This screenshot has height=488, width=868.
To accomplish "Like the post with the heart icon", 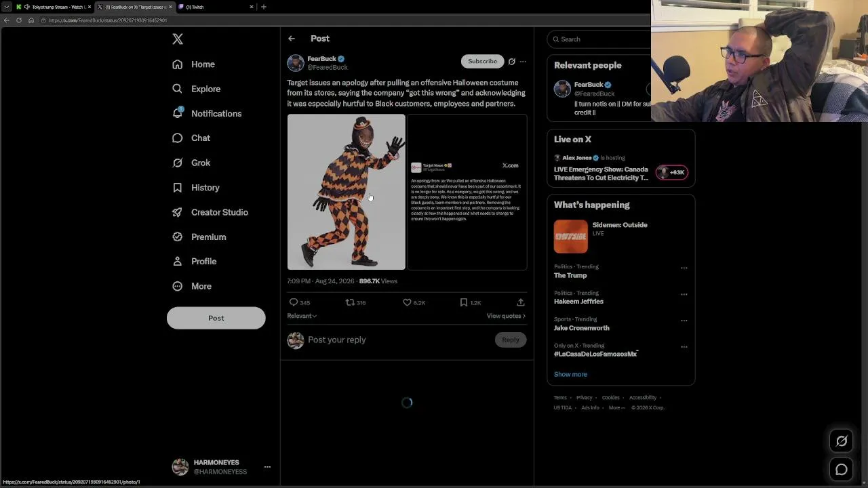I will click(407, 302).
